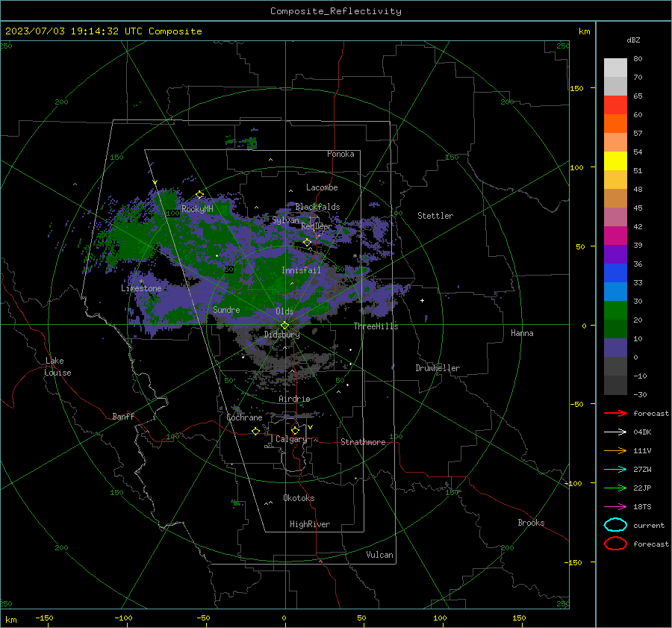The image size is (672, 628).
Task: Click the Stettler city label
Action: pyautogui.click(x=435, y=216)
